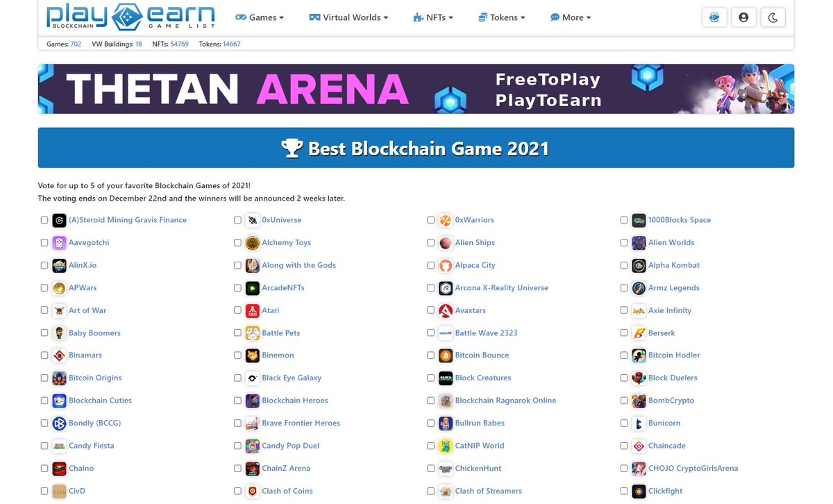This screenshot has height=504, width=833.
Task: Open the Games count 702 link
Action: click(76, 44)
